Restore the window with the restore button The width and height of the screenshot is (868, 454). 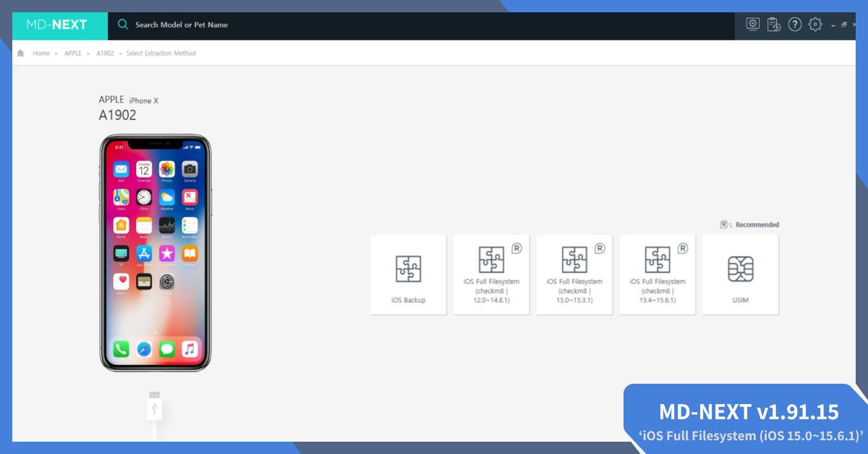[844, 25]
